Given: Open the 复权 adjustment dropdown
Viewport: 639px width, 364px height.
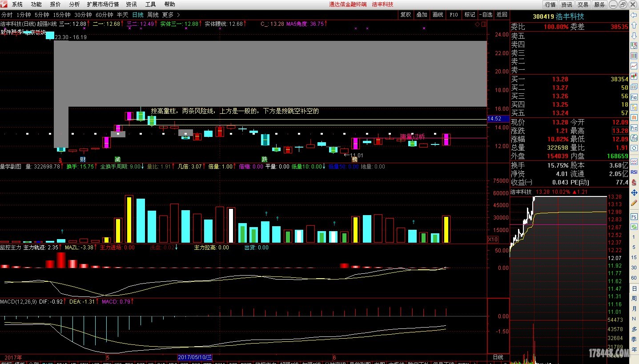Looking at the screenshot, I should (406, 15).
